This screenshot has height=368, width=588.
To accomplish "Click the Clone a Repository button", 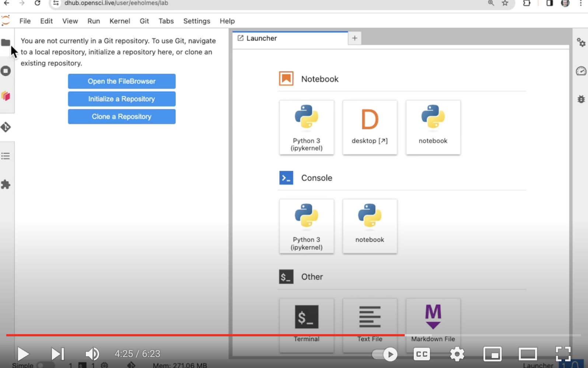I will (122, 117).
